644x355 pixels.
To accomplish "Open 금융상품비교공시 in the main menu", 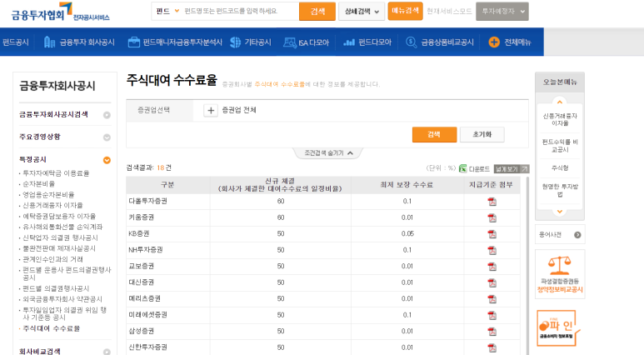I will pyautogui.click(x=439, y=42).
